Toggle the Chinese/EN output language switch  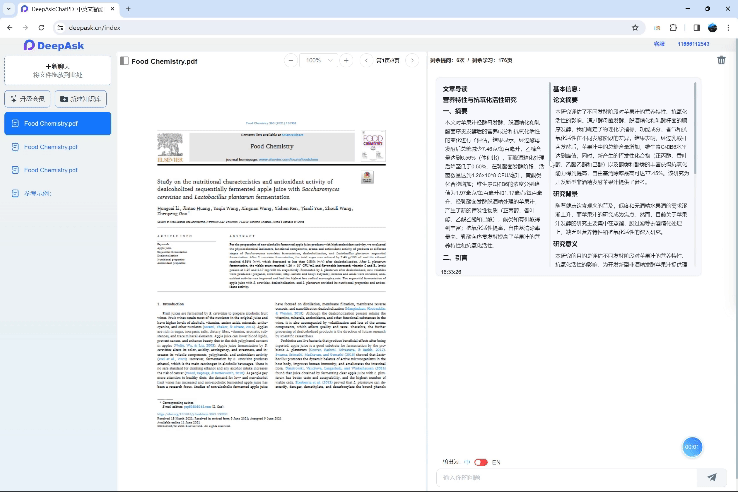point(481,462)
